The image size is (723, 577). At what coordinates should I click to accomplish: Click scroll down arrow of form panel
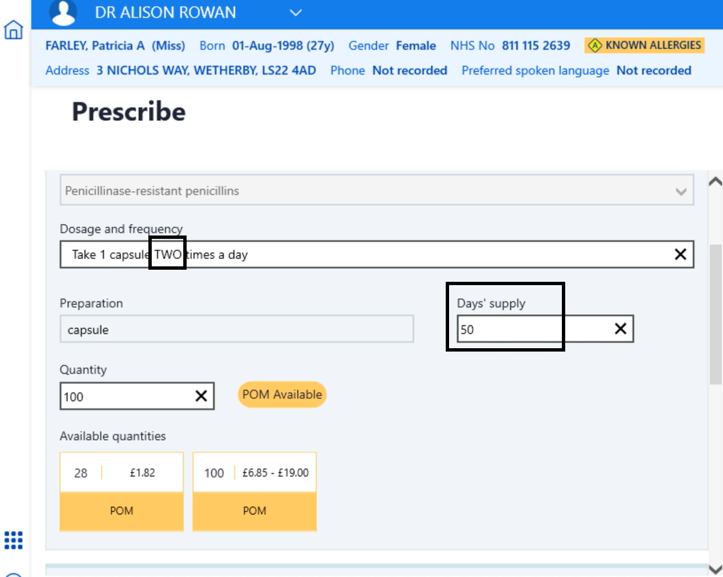pos(715,569)
